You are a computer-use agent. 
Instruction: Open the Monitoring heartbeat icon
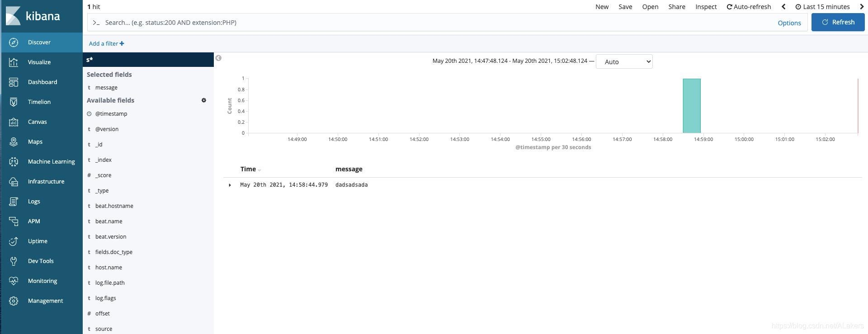[14, 281]
